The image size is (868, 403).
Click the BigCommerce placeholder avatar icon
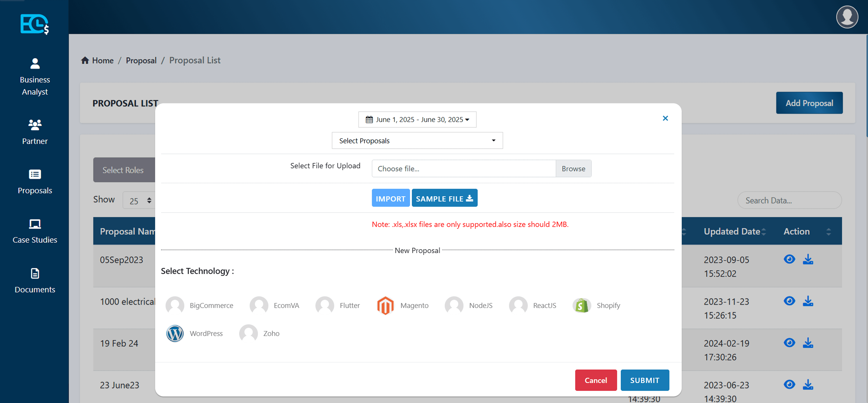175,305
